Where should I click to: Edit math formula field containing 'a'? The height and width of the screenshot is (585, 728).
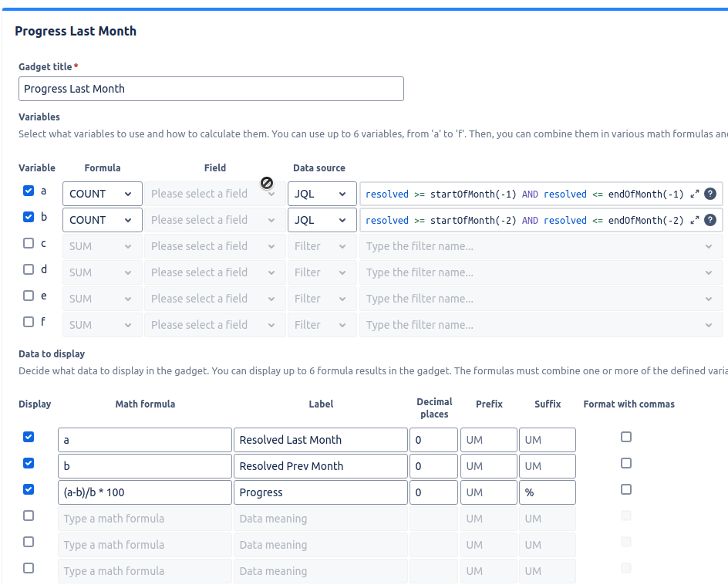[x=145, y=440]
